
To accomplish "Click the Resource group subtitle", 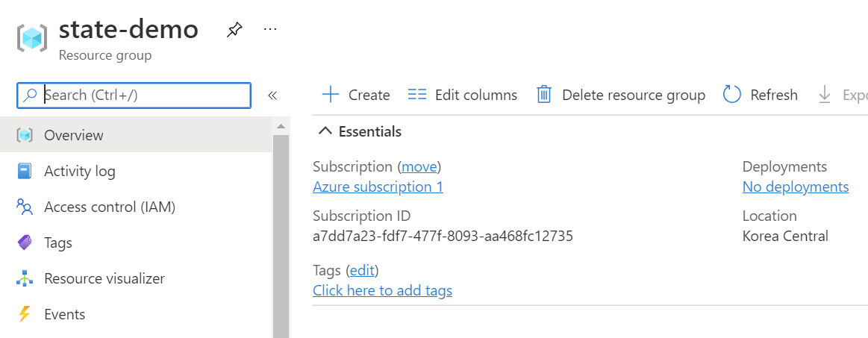I will pyautogui.click(x=105, y=55).
